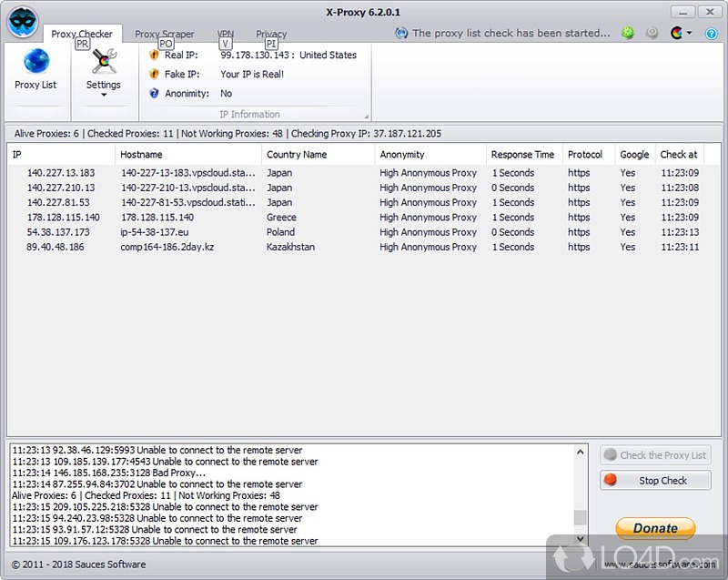Click the Real IP shield icon
The image size is (728, 580).
tap(154, 55)
